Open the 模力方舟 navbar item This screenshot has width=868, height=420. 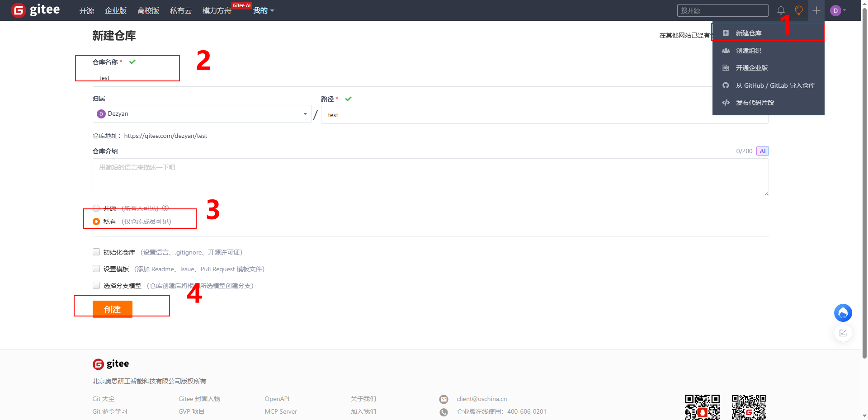click(217, 10)
